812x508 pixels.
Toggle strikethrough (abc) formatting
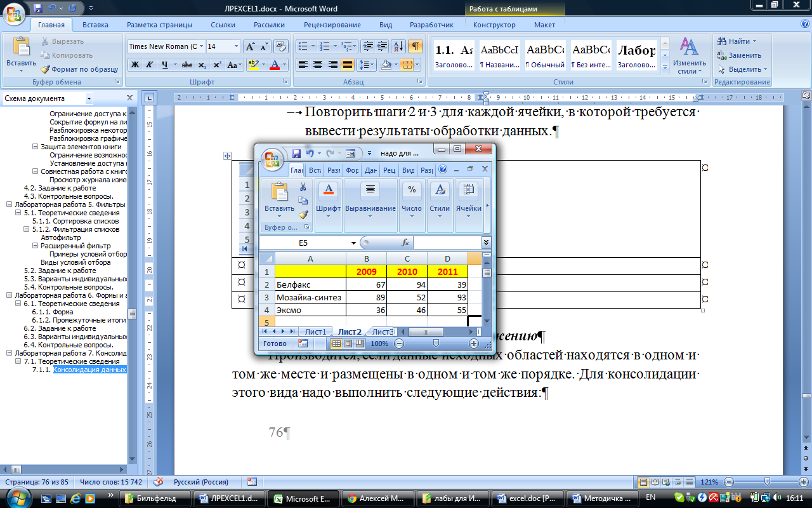187,65
